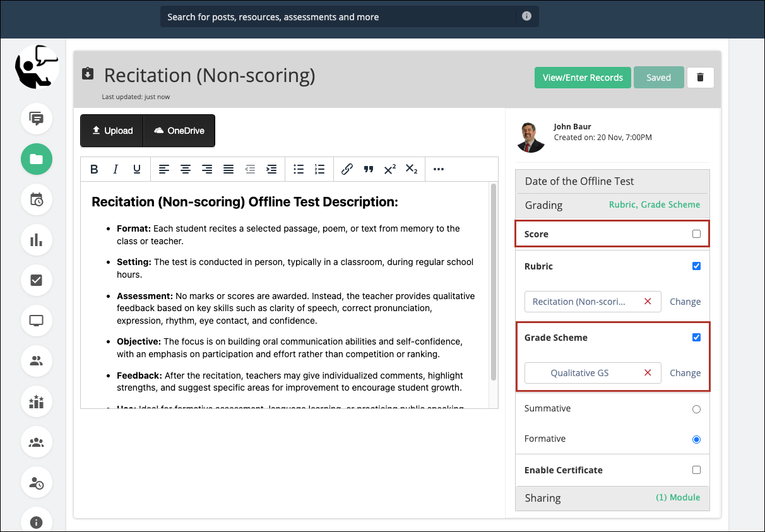Insert a hyperlink with the link icon
Screen dimensions: 765x532
point(347,169)
